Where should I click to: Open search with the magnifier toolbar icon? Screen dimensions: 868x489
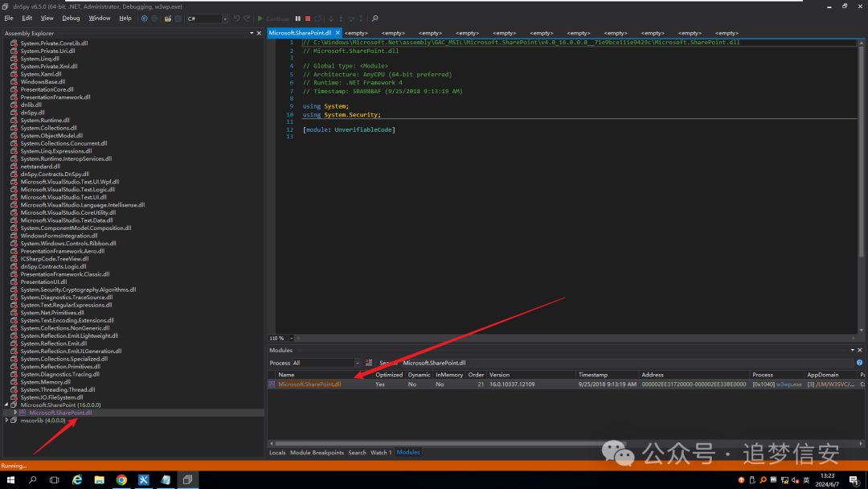pyautogui.click(x=375, y=18)
